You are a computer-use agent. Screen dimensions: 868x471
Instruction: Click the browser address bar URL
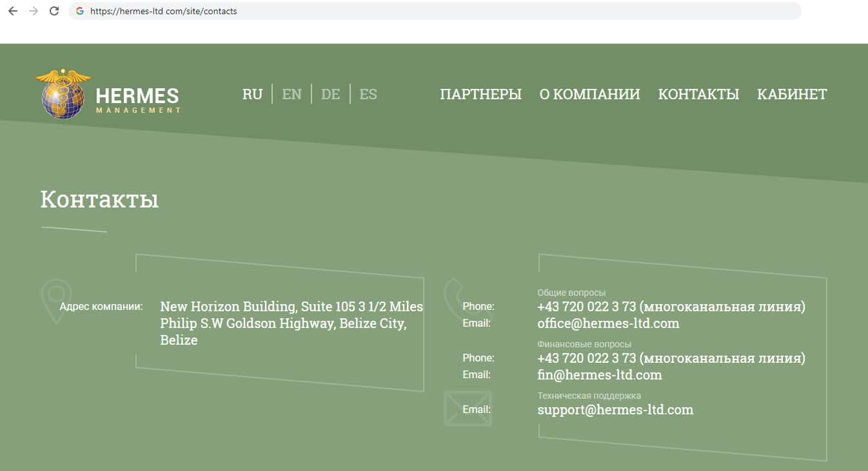point(164,11)
